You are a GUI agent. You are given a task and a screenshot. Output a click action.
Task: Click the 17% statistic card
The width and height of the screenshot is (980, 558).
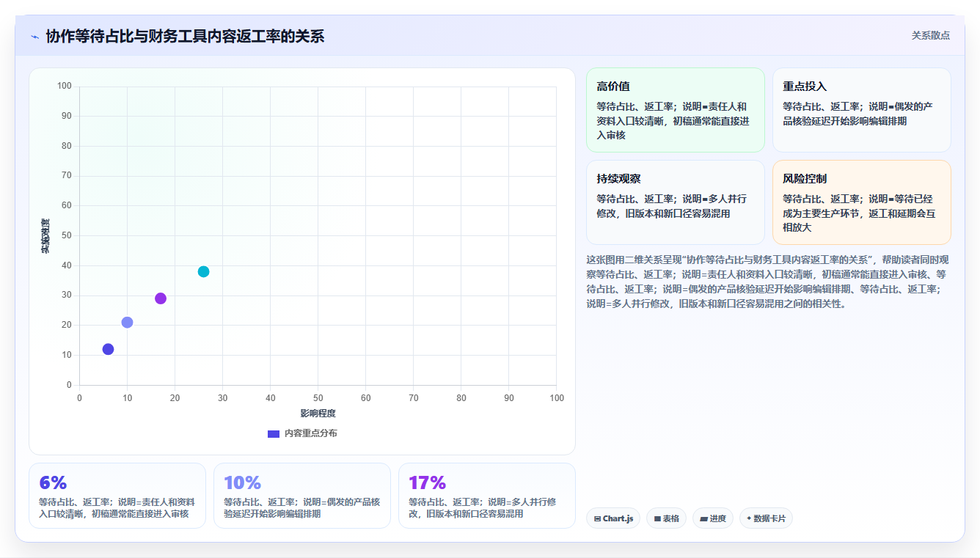(487, 496)
